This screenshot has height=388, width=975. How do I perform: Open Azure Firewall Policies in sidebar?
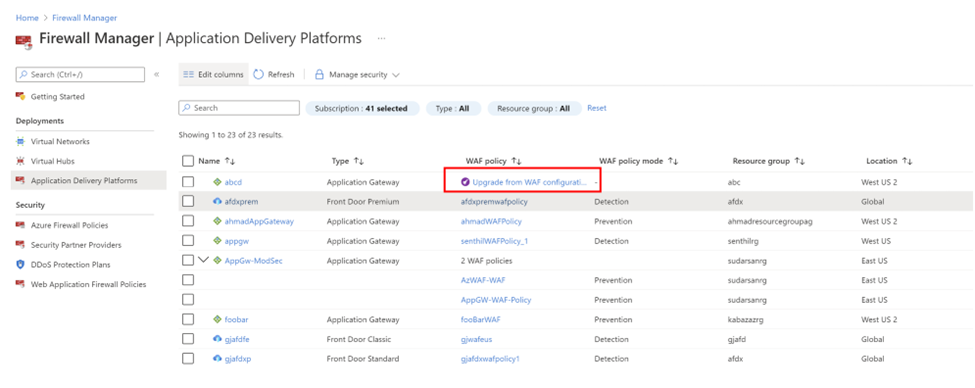click(x=69, y=225)
